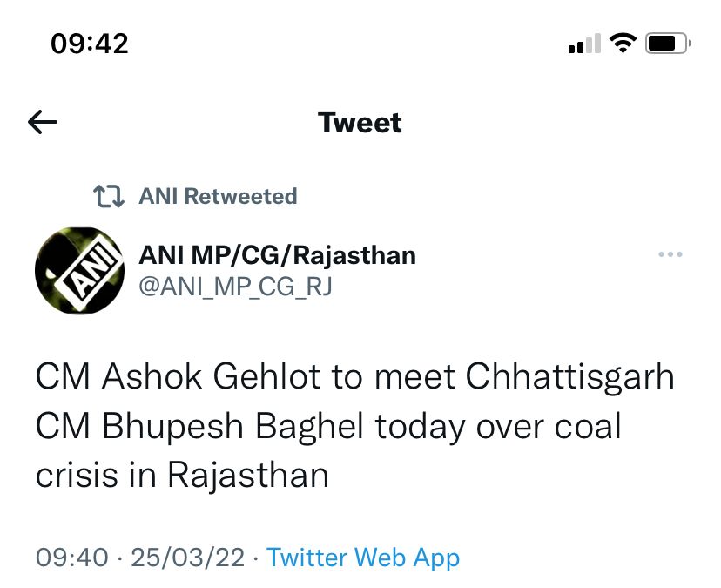721x588 pixels.
Task: Open the Twitter Web App link
Action: pos(362,558)
